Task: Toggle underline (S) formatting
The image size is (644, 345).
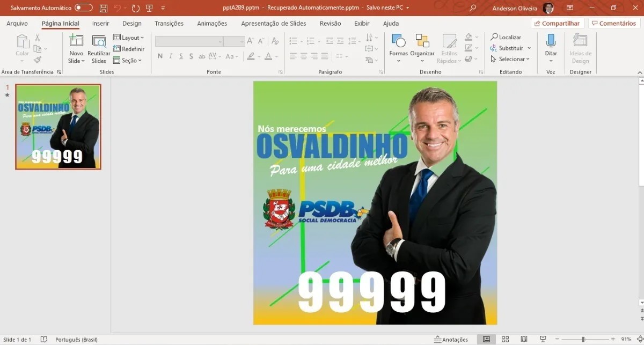Action: point(181,56)
